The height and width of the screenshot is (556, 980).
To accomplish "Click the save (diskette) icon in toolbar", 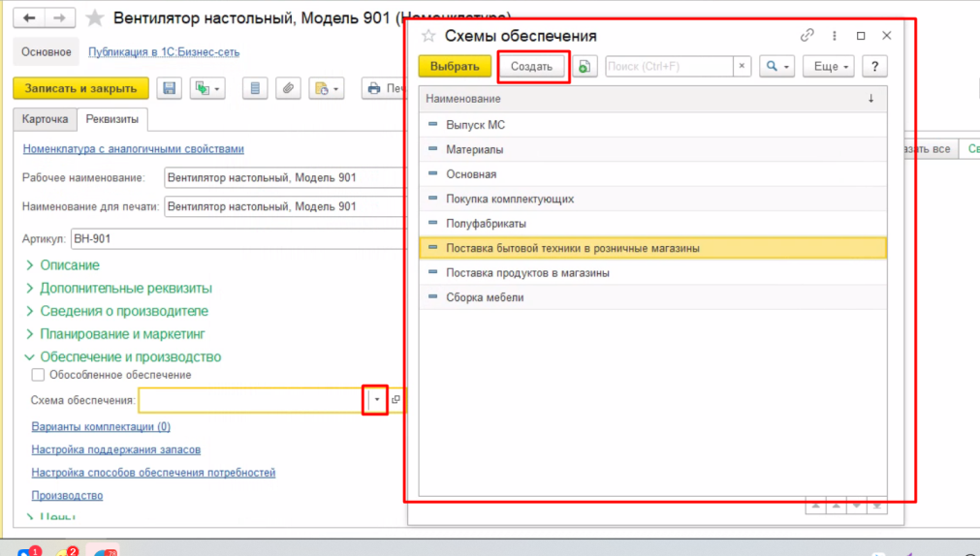I will pos(169,88).
